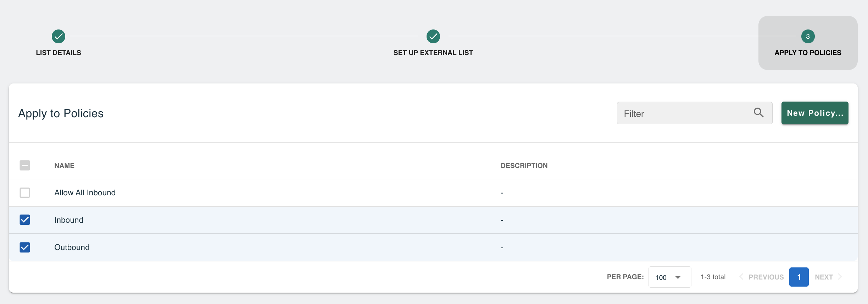868x304 pixels.
Task: Check the Allow All Inbound checkbox
Action: click(x=25, y=192)
